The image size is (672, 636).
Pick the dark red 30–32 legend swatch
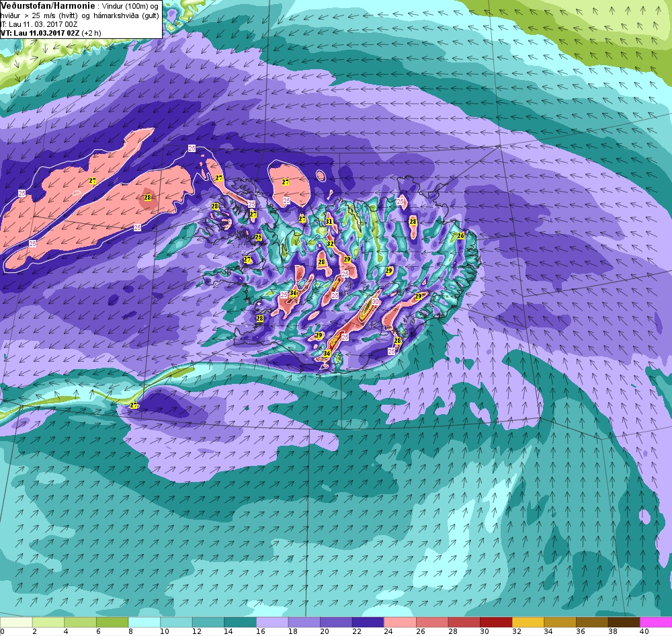point(495,623)
